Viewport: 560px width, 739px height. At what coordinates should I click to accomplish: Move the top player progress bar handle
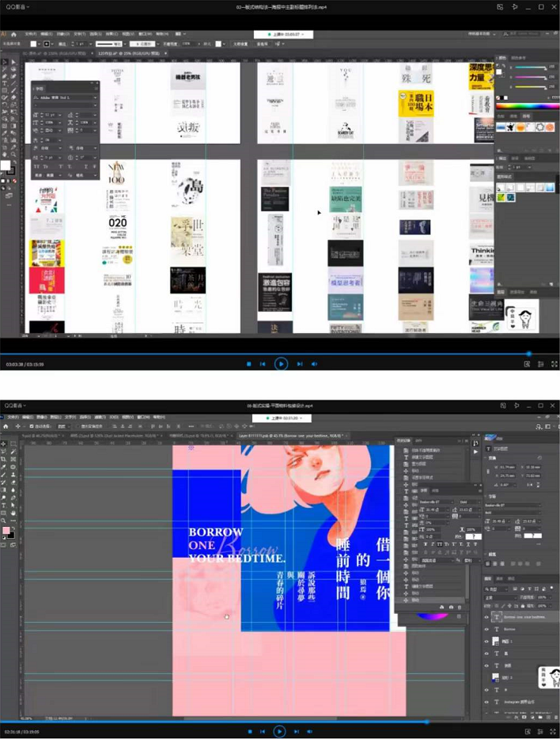[x=529, y=354]
